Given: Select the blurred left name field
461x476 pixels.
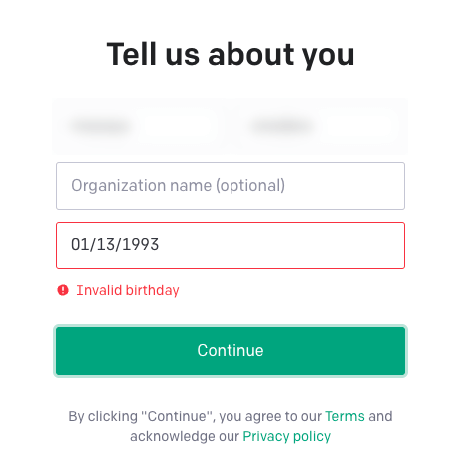Looking at the screenshot, I should point(140,126).
